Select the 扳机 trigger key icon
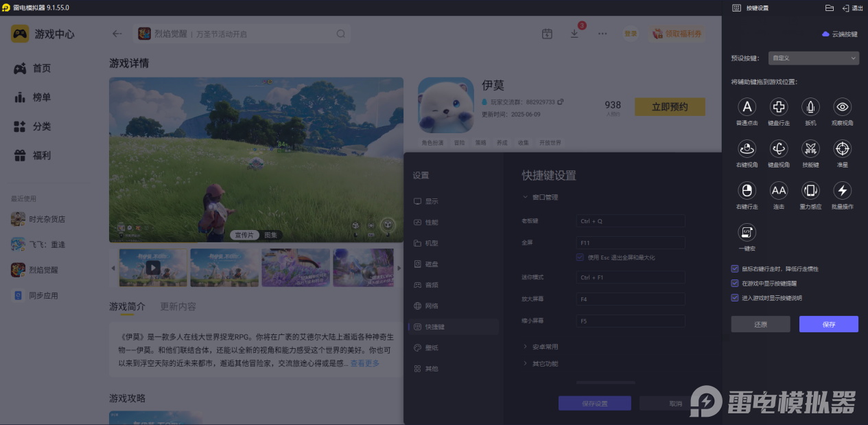The image size is (868, 425). 810,106
